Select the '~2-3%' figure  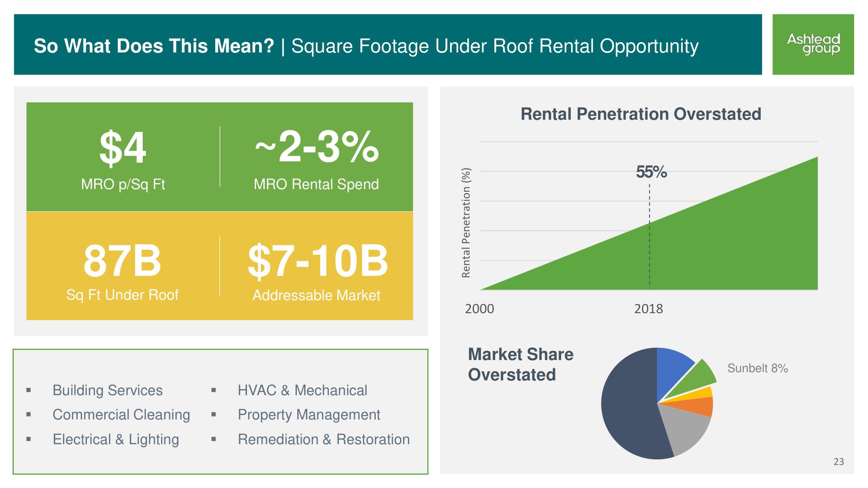click(316, 147)
